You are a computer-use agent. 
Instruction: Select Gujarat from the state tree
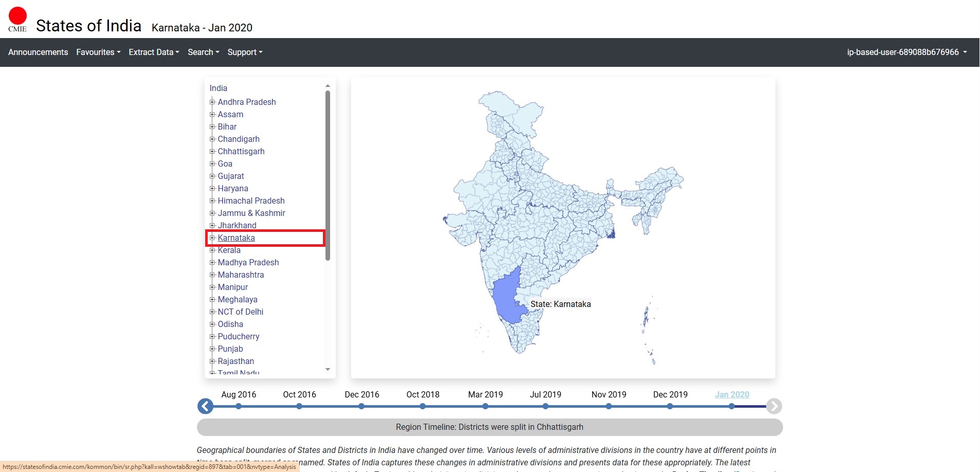[x=230, y=176]
